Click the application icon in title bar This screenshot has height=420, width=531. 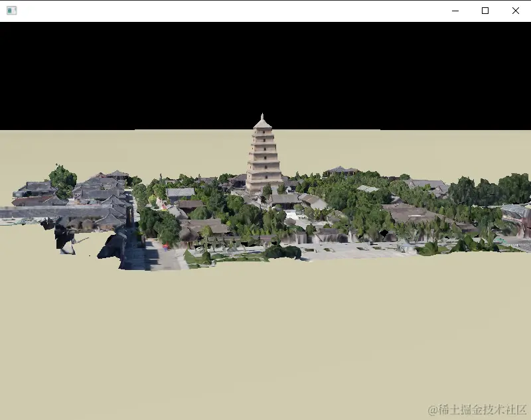pyautogui.click(x=11, y=11)
